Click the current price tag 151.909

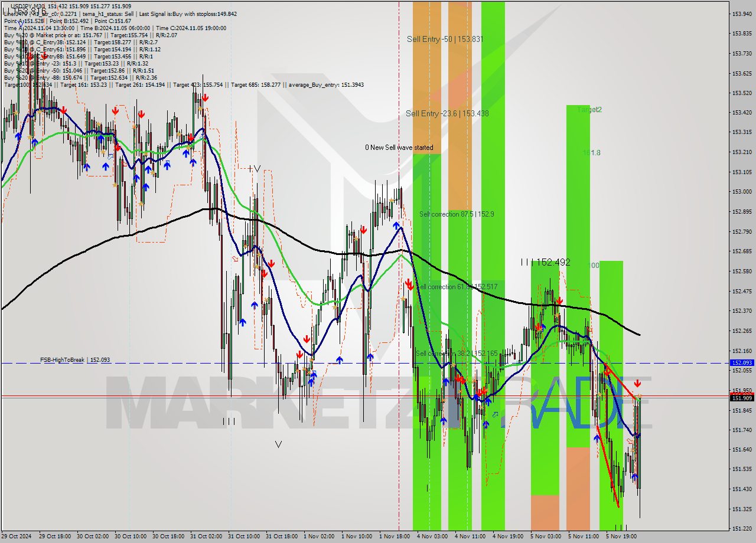click(x=742, y=398)
